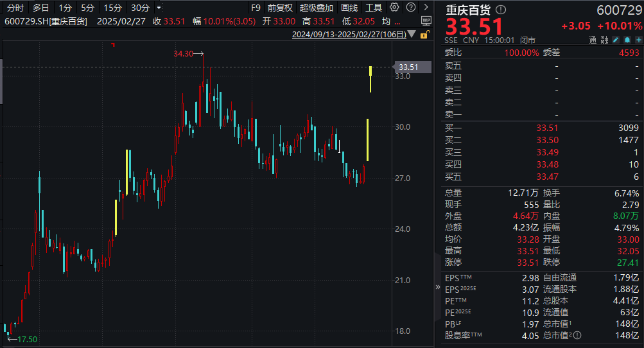
Task: Click info icon next to 重庆百货 name
Action: (x=501, y=10)
